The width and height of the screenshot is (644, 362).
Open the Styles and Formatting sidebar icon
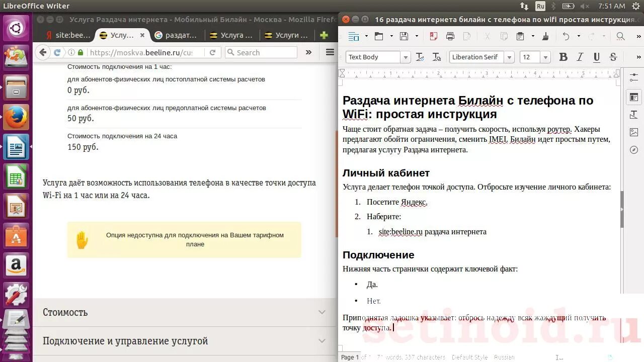(x=633, y=115)
